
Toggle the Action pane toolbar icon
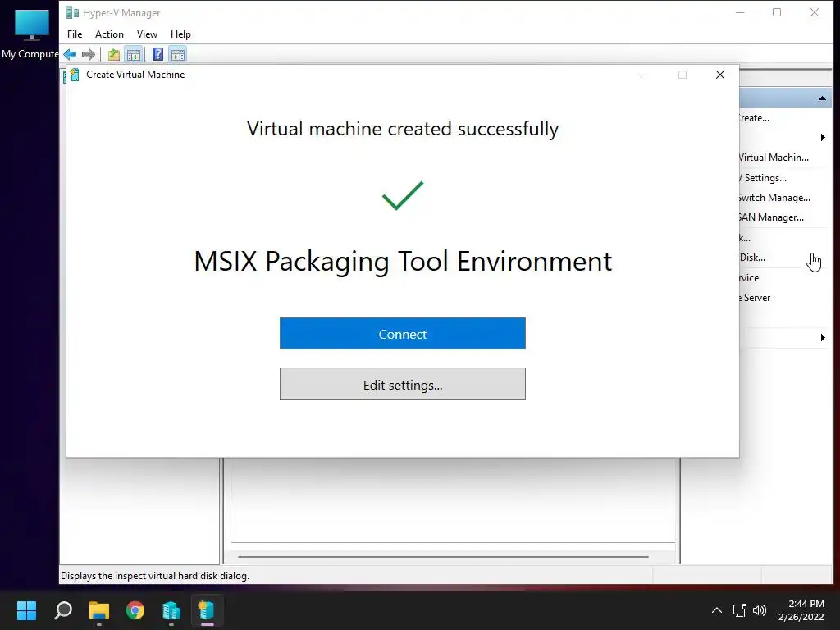(178, 54)
